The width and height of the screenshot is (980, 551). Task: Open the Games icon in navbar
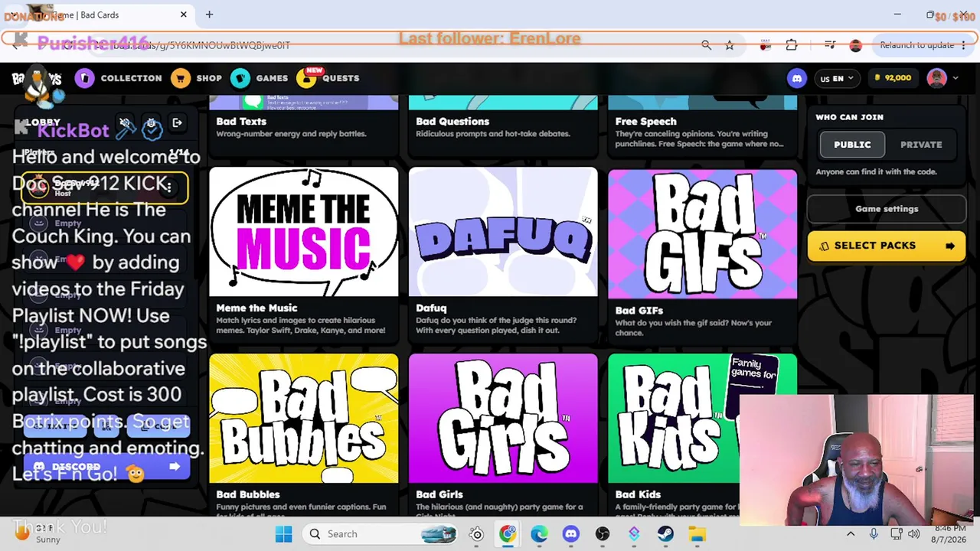click(240, 78)
